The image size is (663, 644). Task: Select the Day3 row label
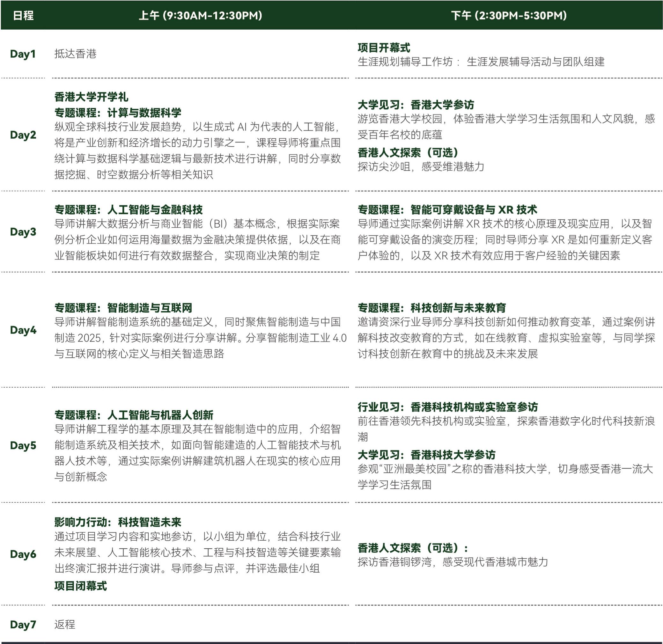point(23,232)
